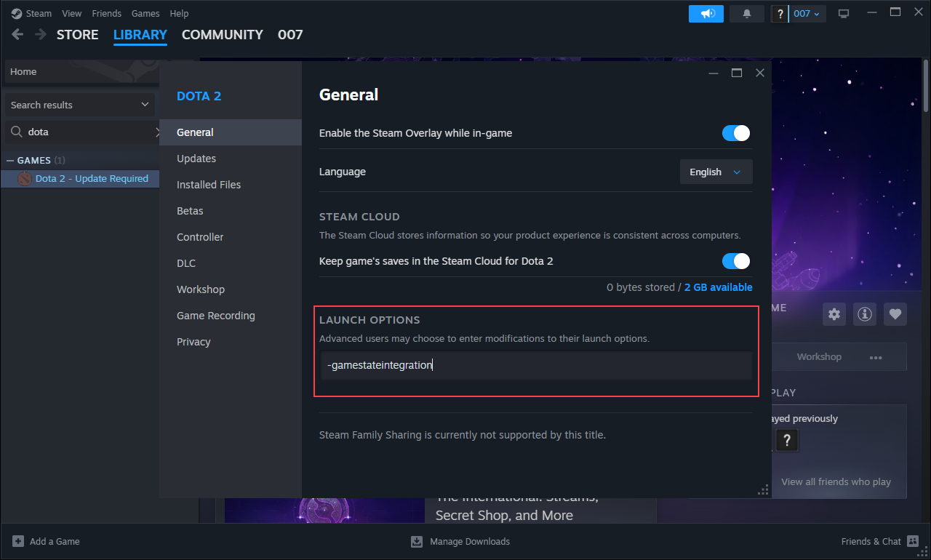The height and width of the screenshot is (560, 931).
Task: Click the library search box containing dota
Action: pos(82,132)
